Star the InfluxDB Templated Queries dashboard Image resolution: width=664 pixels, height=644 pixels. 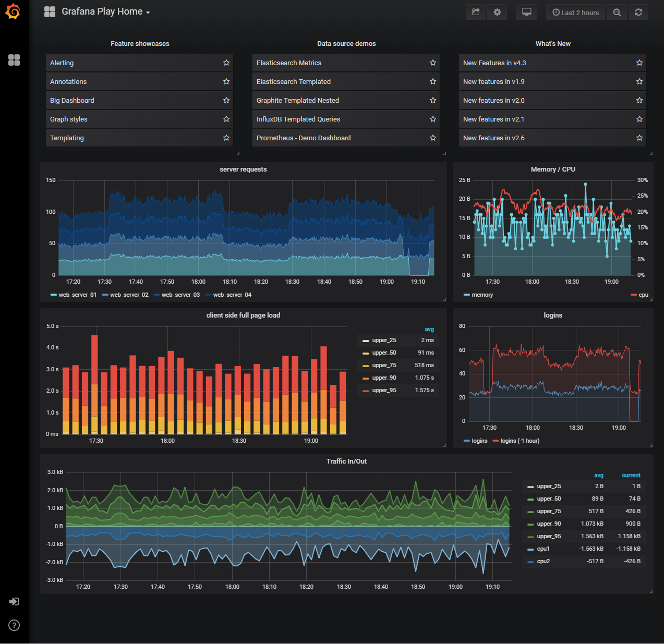pyautogui.click(x=433, y=119)
